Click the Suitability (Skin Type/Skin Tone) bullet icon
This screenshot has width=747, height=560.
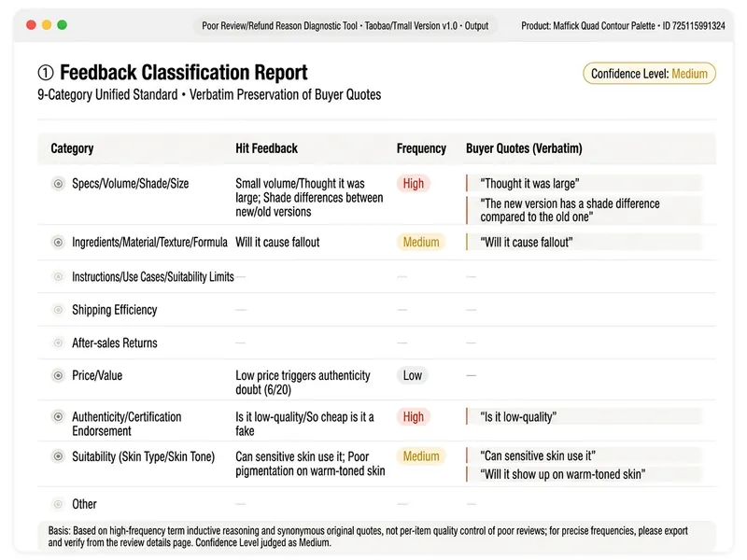coord(58,456)
